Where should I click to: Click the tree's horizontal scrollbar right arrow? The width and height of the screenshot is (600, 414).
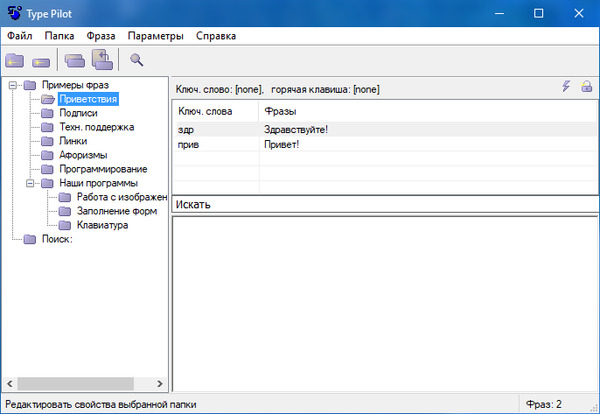click(160, 383)
